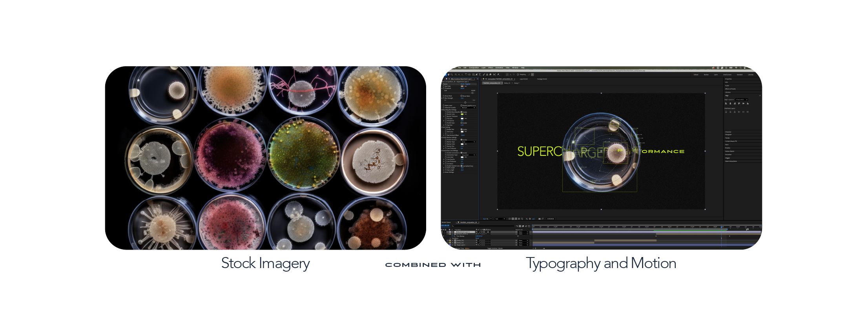The height and width of the screenshot is (334, 868).
Task: Select the Eraser tool
Action: (490, 75)
